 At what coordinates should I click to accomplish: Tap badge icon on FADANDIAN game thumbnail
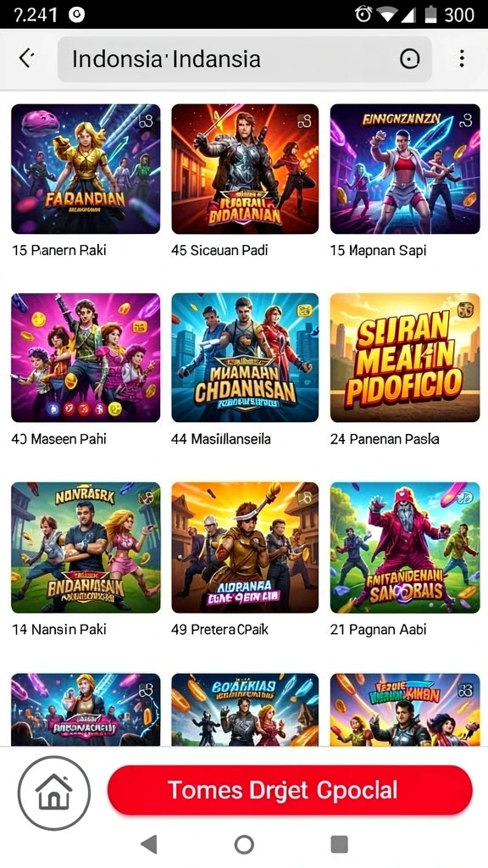point(146,120)
